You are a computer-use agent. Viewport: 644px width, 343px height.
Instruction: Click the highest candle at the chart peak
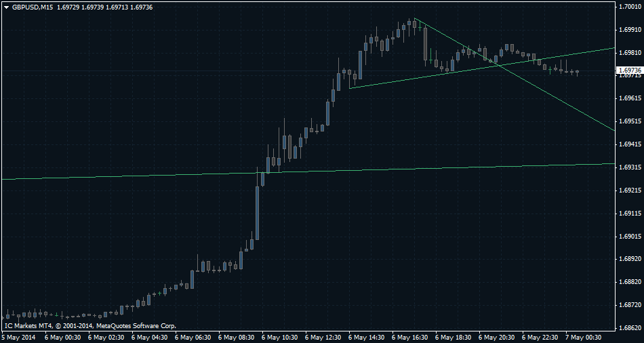pos(414,24)
